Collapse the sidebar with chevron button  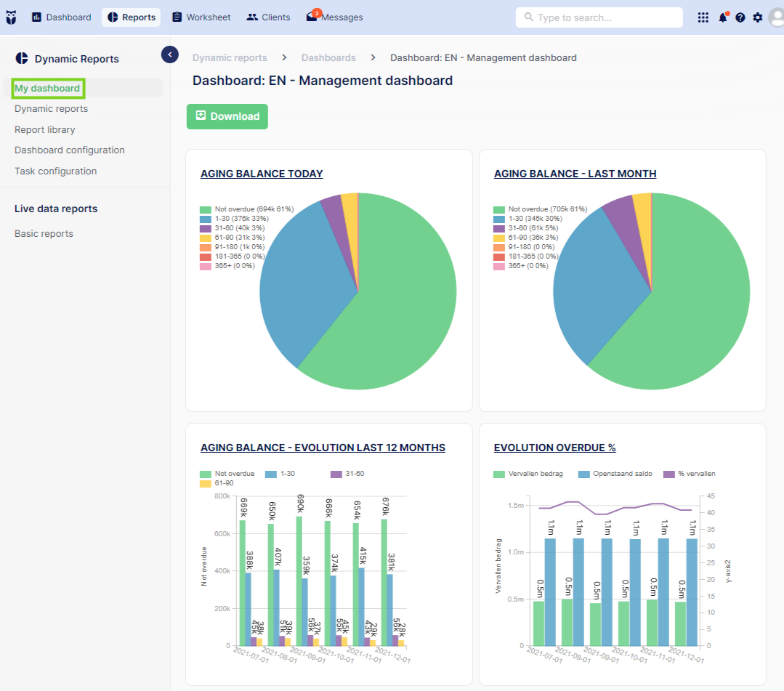point(170,54)
